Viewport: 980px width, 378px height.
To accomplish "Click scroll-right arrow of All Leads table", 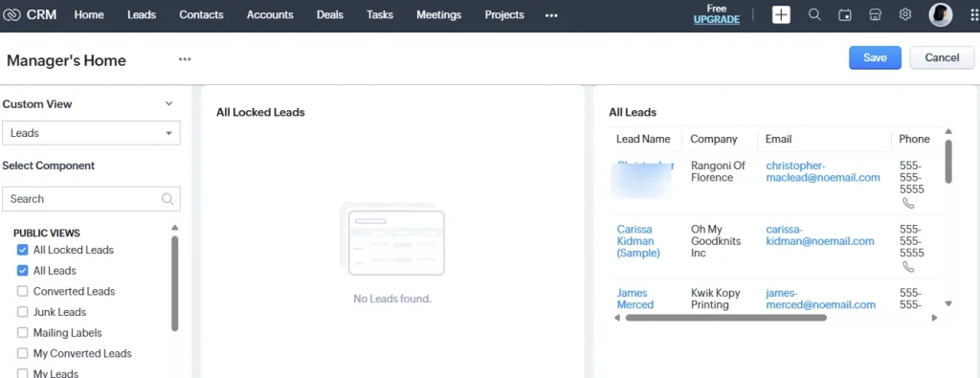I will 934,318.
